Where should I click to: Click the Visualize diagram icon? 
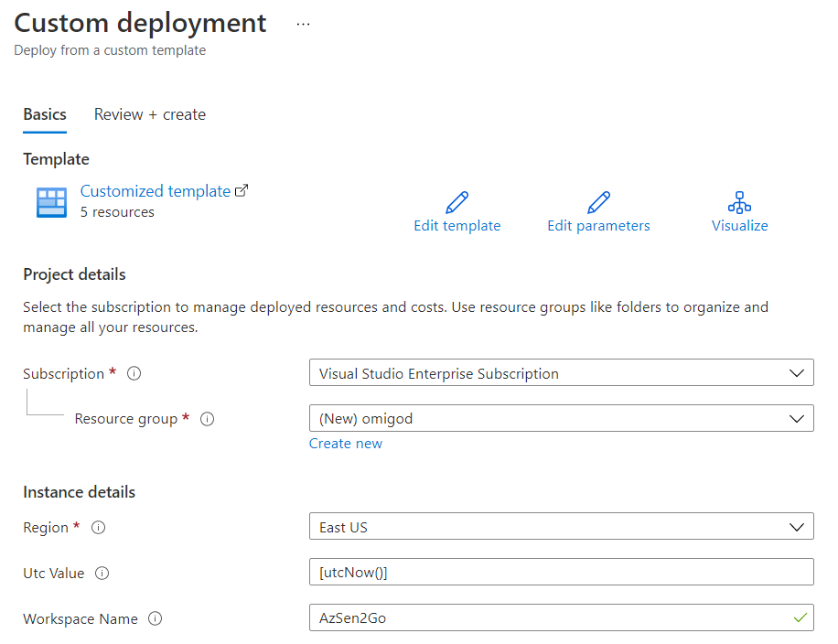click(740, 202)
